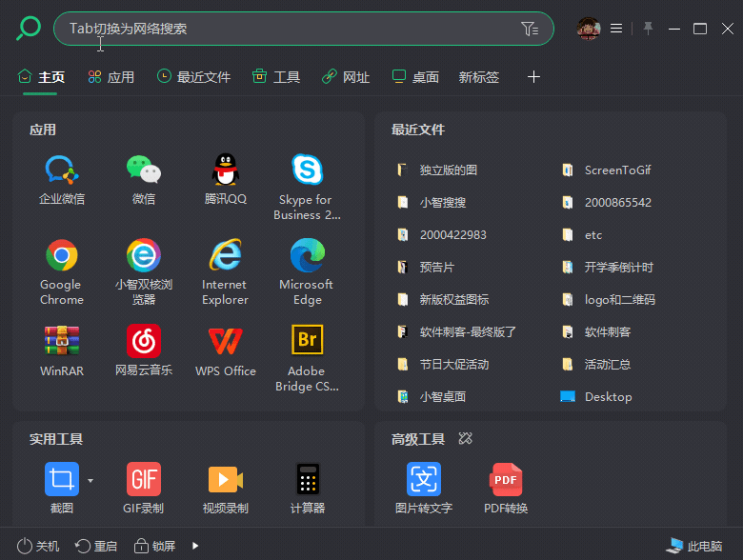This screenshot has height=560, width=743.
Task: Start the 截图 screenshot tool
Action: (62, 488)
